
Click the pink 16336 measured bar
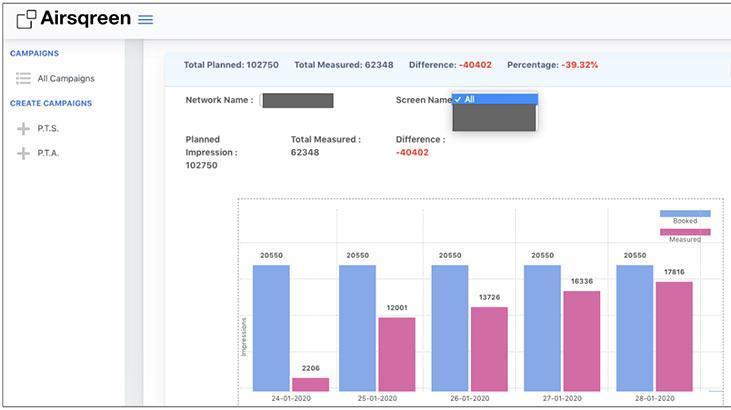click(581, 341)
